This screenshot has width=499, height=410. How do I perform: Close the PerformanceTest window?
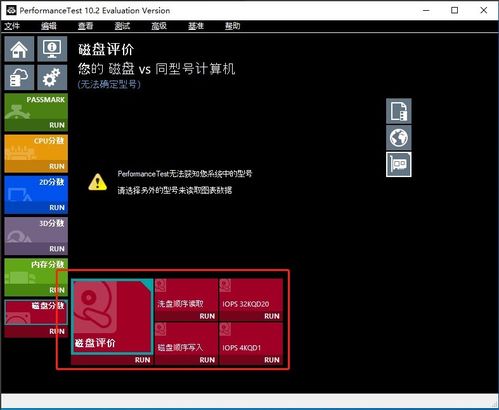pyautogui.click(x=484, y=10)
